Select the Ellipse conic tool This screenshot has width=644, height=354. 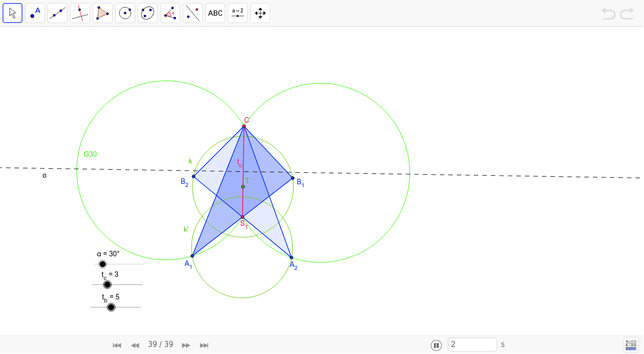(x=148, y=13)
